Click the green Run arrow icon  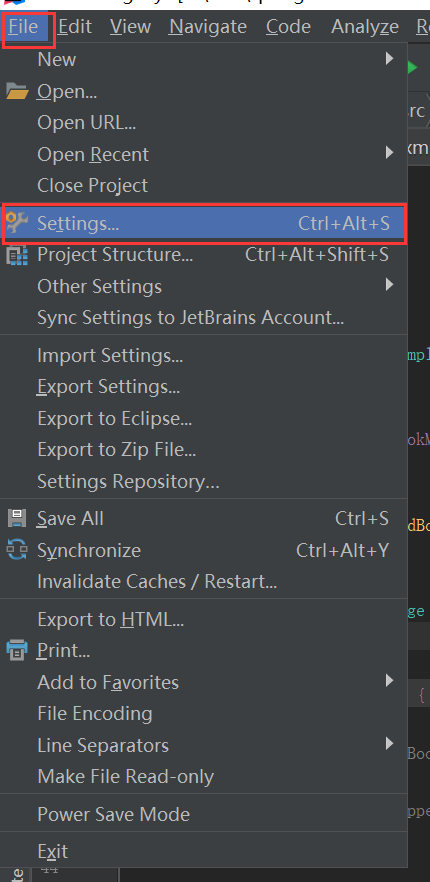pos(413,68)
